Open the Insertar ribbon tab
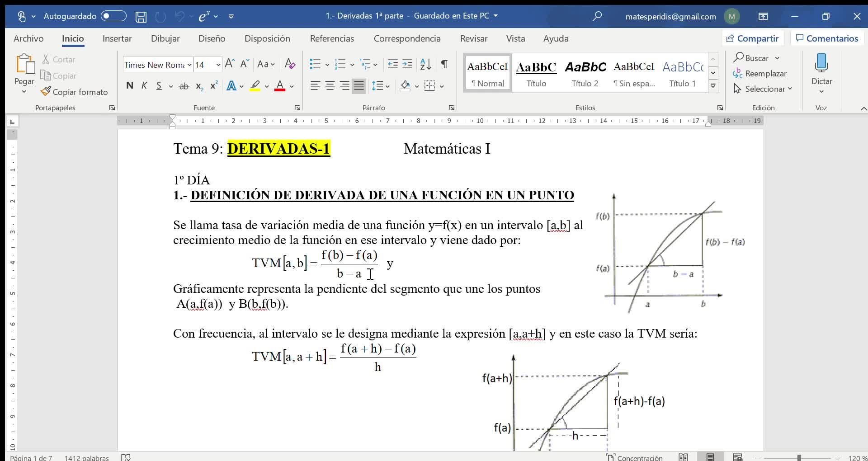The image size is (868, 461). [x=117, y=38]
